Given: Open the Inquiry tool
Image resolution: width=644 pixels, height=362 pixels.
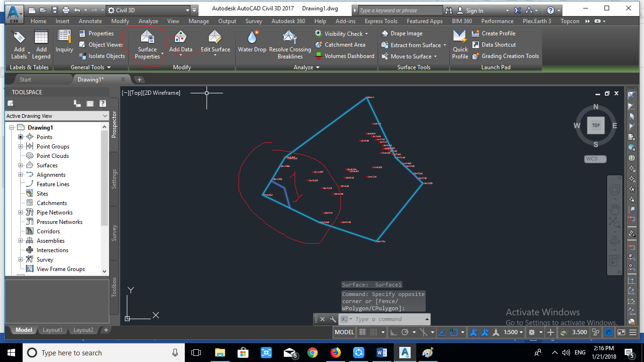Looking at the screenshot, I should [x=64, y=41].
